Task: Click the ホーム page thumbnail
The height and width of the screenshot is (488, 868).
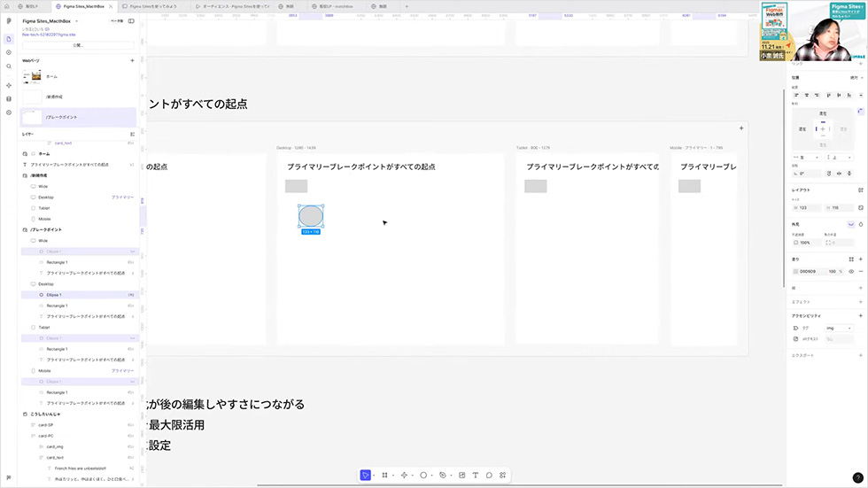Action: (x=32, y=76)
